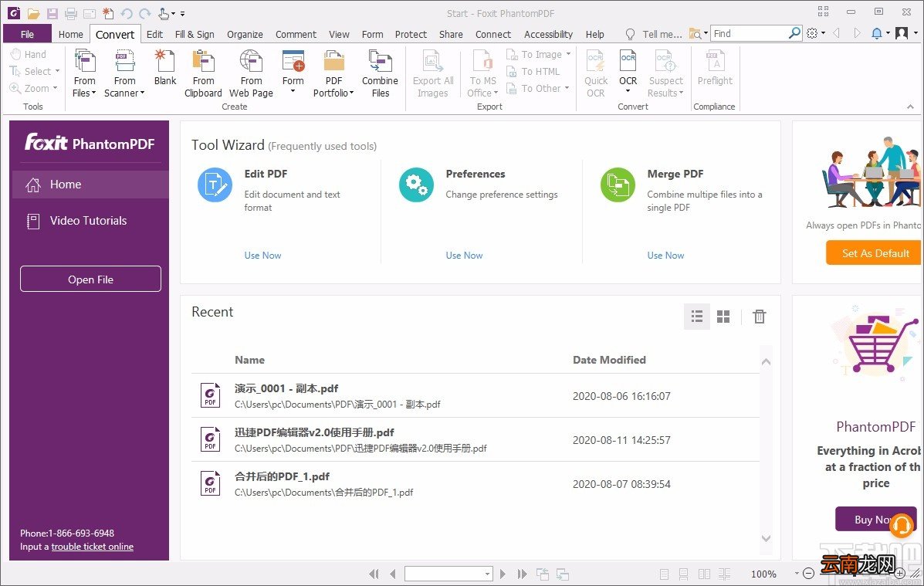The width and height of the screenshot is (924, 586).
Task: Run the OCR tool in the ribbon
Action: (x=628, y=61)
